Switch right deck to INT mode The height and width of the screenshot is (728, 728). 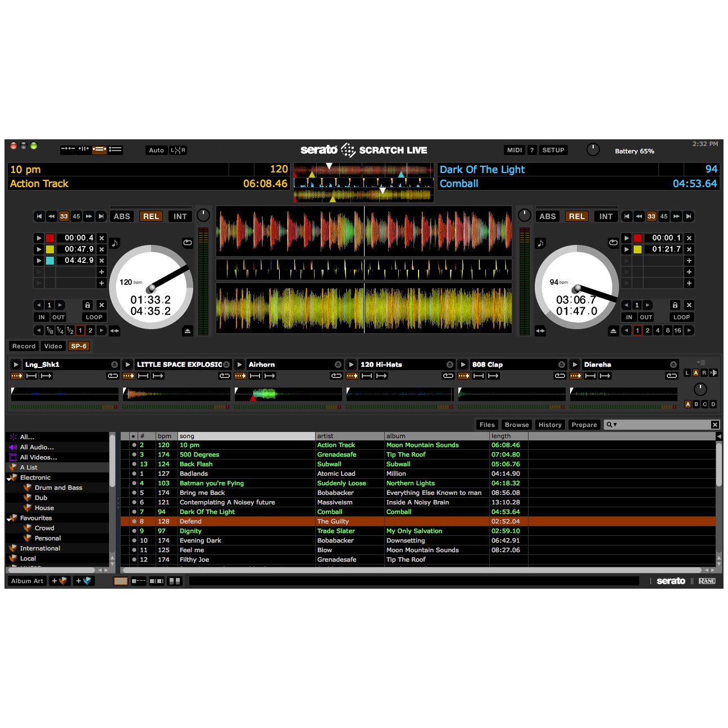pyautogui.click(x=606, y=216)
